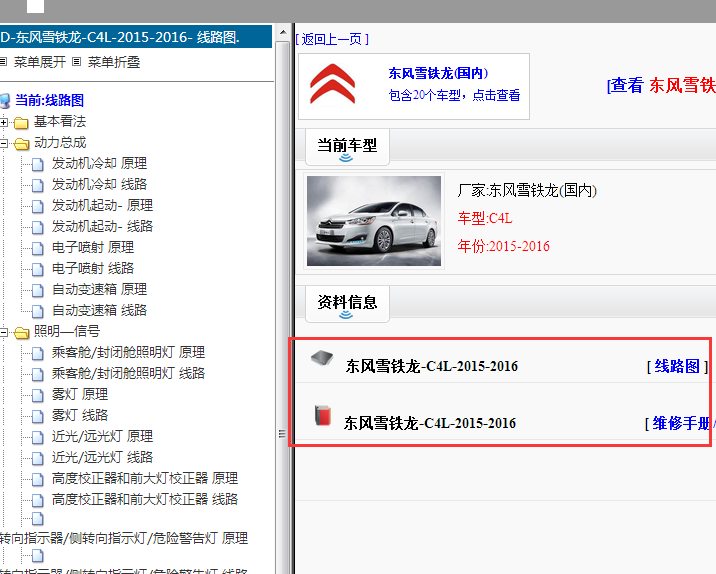The width and height of the screenshot is (716, 574).
Task: Open the 线路图 link for C4L-2015-2016
Action: point(677,366)
